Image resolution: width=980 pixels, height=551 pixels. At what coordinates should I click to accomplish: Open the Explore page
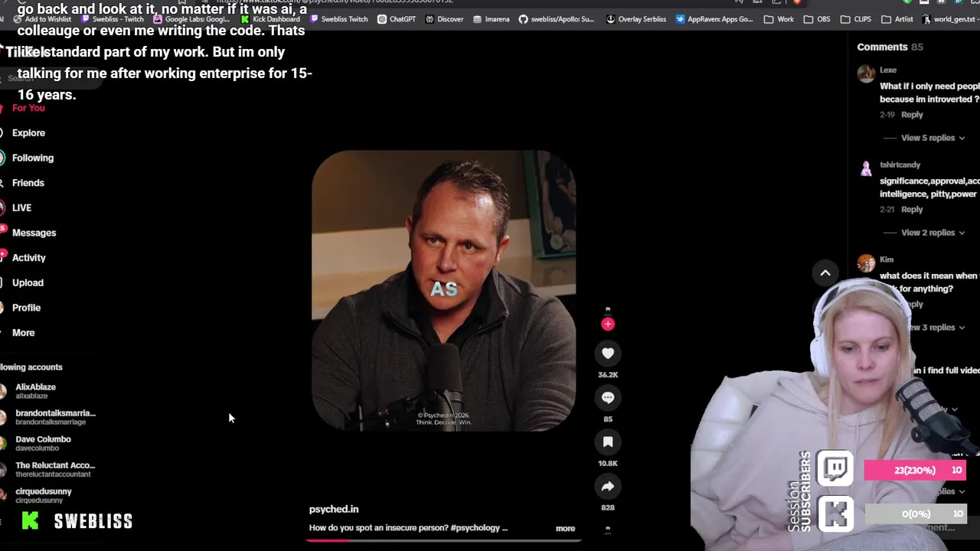pyautogui.click(x=28, y=133)
